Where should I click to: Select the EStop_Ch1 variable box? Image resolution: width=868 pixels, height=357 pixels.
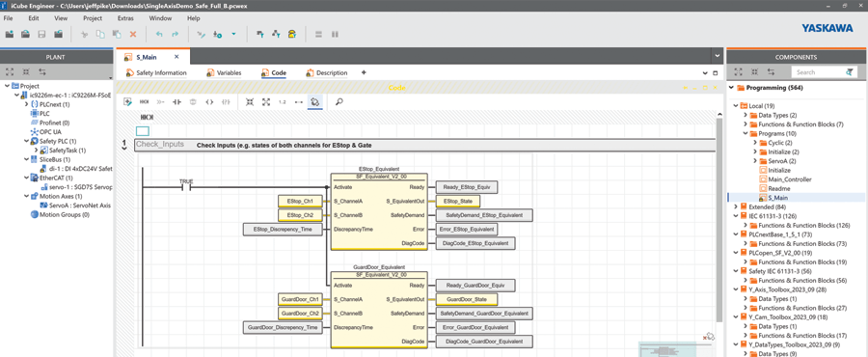(x=300, y=202)
